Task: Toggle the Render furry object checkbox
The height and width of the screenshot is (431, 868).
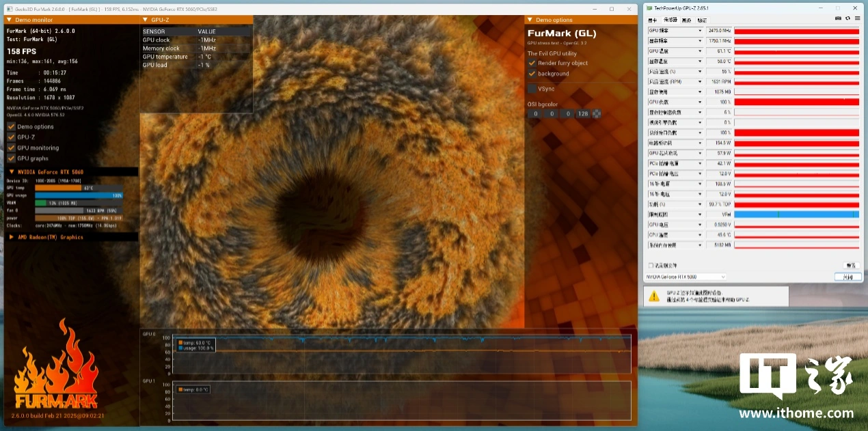Action: (532, 63)
